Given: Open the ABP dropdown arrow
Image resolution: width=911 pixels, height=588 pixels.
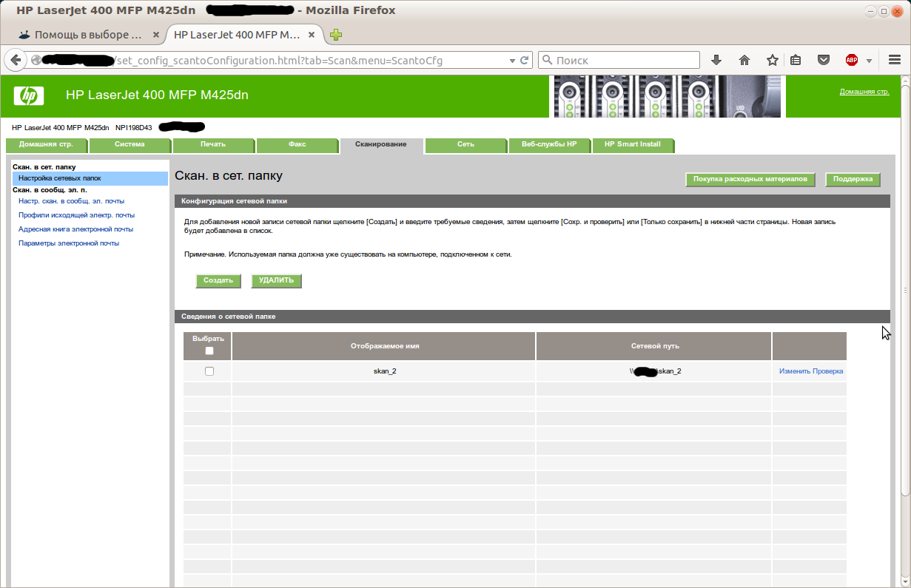Looking at the screenshot, I should pyautogui.click(x=869, y=61).
